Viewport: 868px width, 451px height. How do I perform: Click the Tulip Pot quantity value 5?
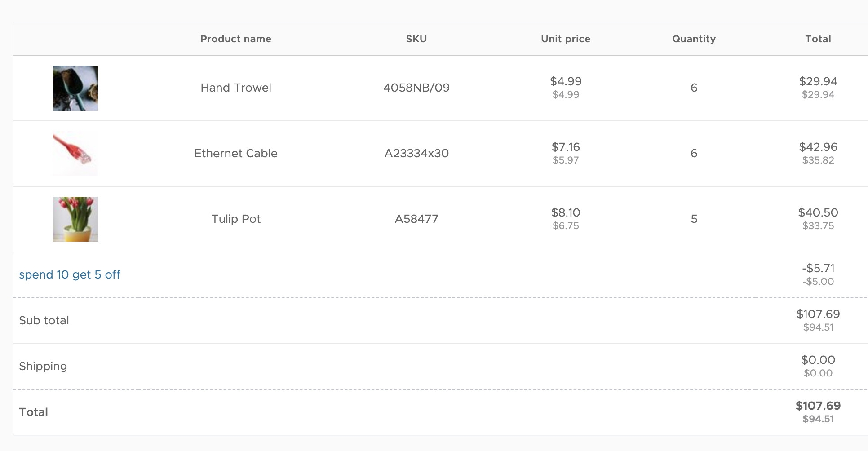(x=694, y=219)
